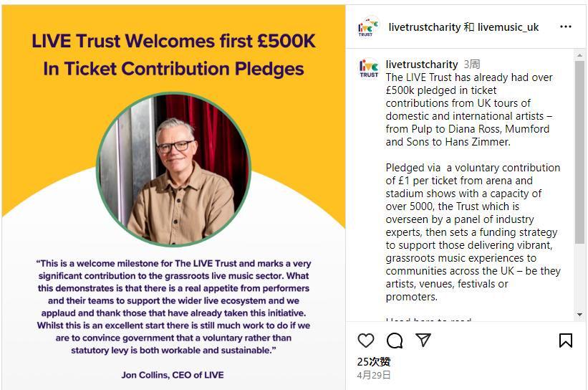The height and width of the screenshot is (390, 588).
Task: Click the 4月29日 post date
Action: (x=374, y=375)
